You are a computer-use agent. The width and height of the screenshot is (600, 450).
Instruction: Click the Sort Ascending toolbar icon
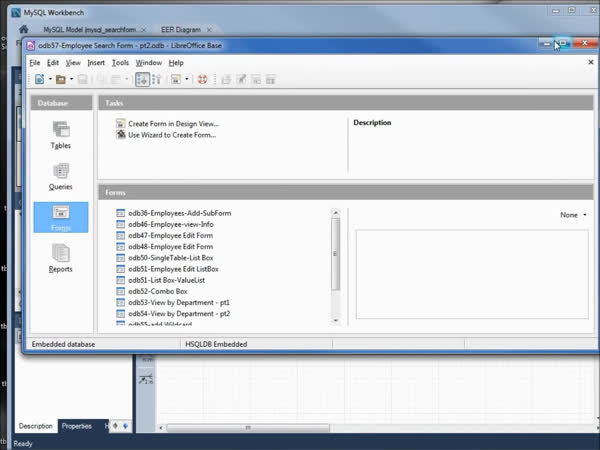pyautogui.click(x=142, y=79)
